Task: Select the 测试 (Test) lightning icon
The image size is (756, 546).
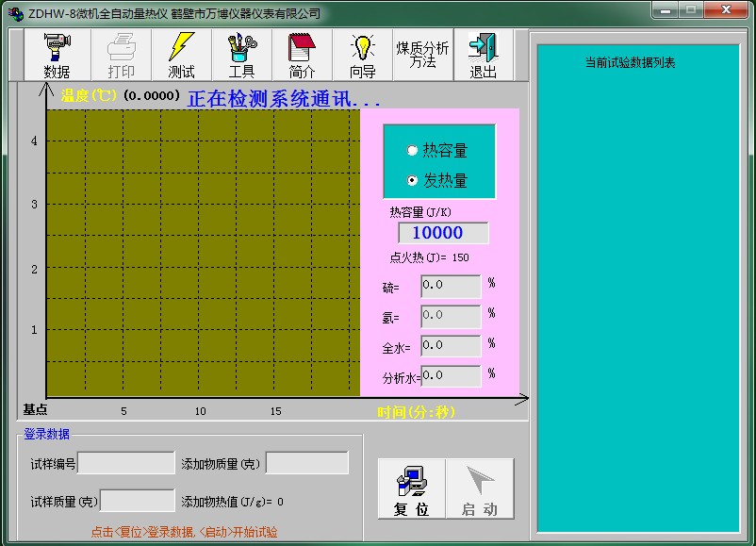Action: (182, 54)
